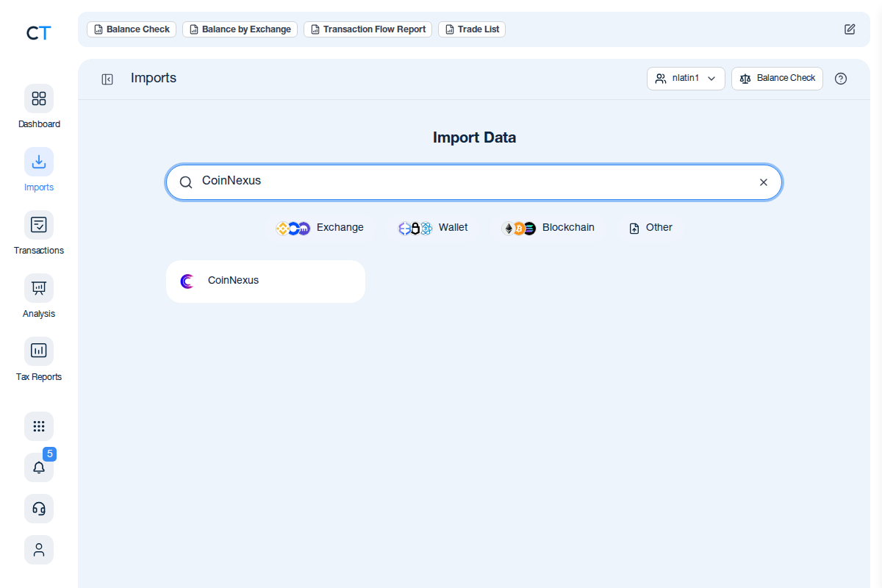The width and height of the screenshot is (882, 588).
Task: Click the Imports page title
Action: pos(154,78)
